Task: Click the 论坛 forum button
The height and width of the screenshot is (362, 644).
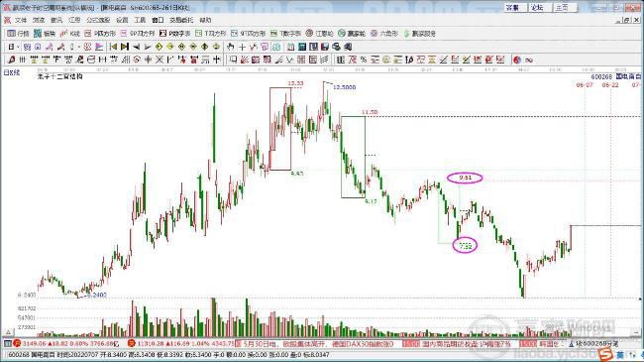Action: 537,7
